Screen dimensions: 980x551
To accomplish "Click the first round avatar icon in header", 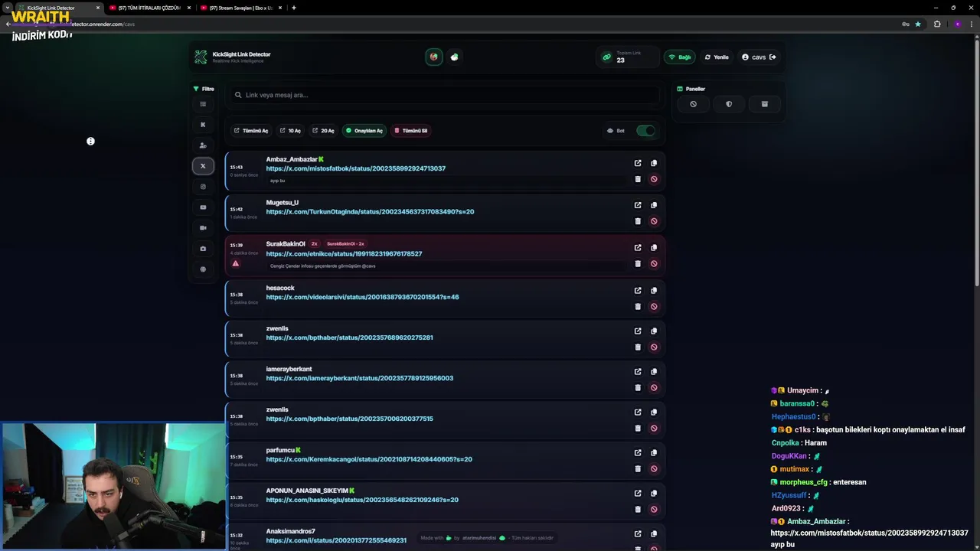I will 434,57.
